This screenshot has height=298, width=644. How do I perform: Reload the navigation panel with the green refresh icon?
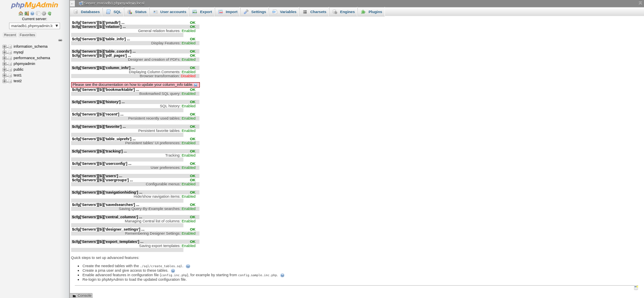(50, 14)
